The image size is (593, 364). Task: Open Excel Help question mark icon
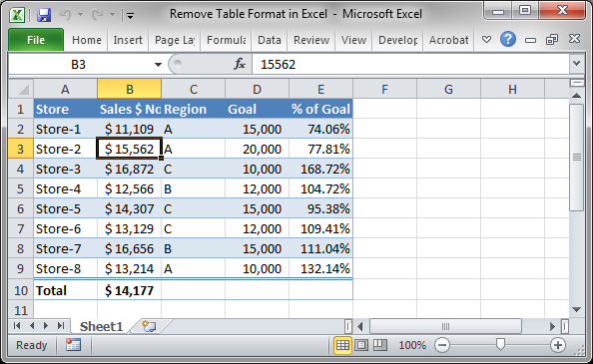click(507, 39)
